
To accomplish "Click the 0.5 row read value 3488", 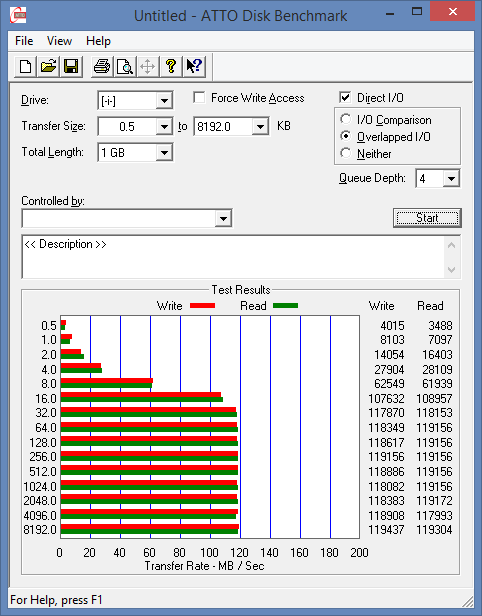I will tap(440, 326).
